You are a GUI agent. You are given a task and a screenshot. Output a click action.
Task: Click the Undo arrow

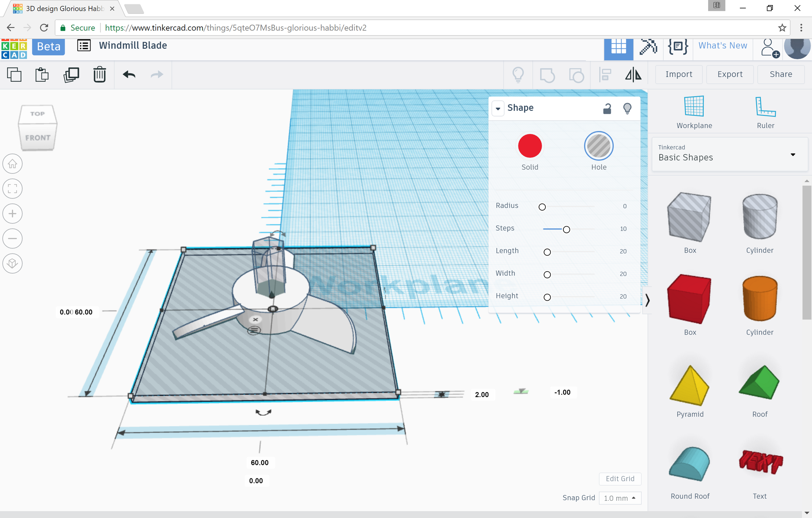point(129,74)
